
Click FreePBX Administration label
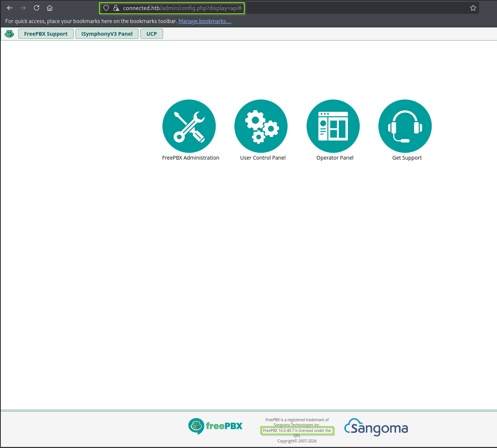click(191, 158)
